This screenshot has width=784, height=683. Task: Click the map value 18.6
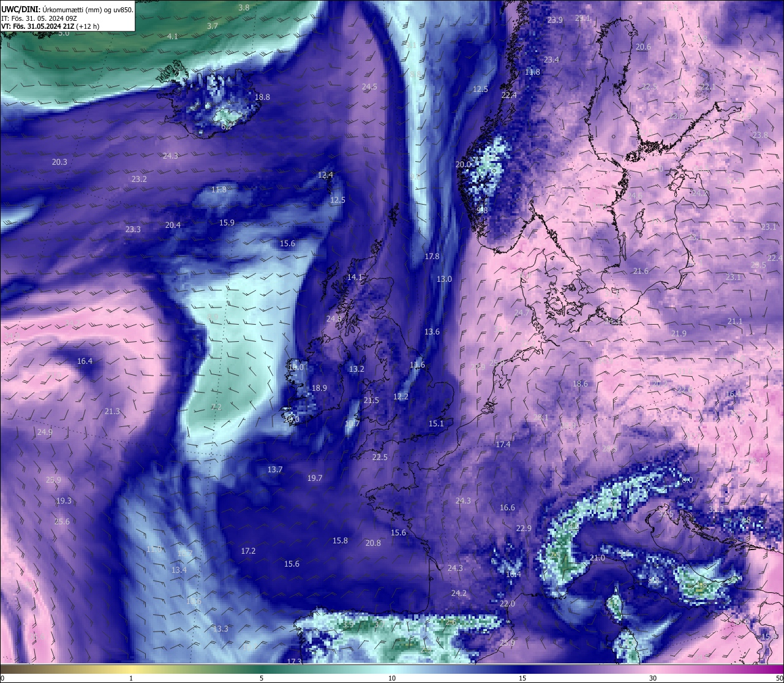coord(580,383)
